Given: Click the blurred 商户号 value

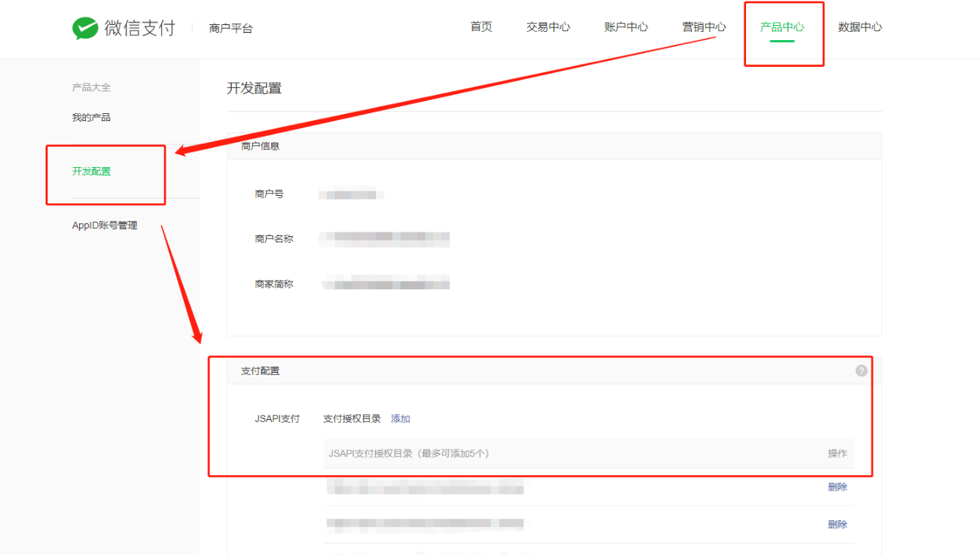Looking at the screenshot, I should click(349, 194).
